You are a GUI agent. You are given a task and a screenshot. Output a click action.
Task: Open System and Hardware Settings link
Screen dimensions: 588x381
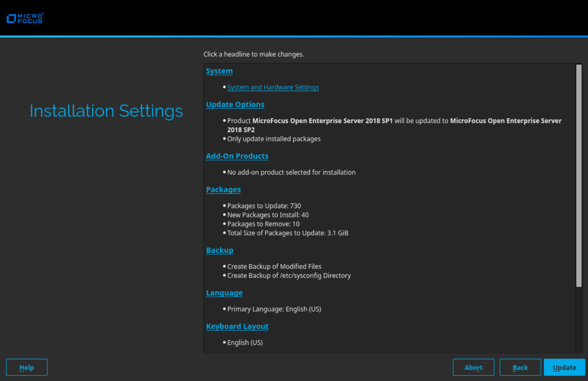pos(273,87)
